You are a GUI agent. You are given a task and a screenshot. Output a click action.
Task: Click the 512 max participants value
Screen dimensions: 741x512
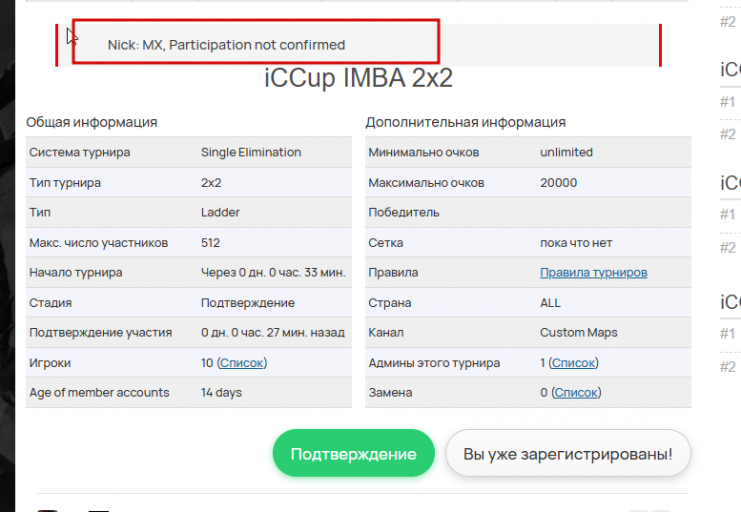210,242
